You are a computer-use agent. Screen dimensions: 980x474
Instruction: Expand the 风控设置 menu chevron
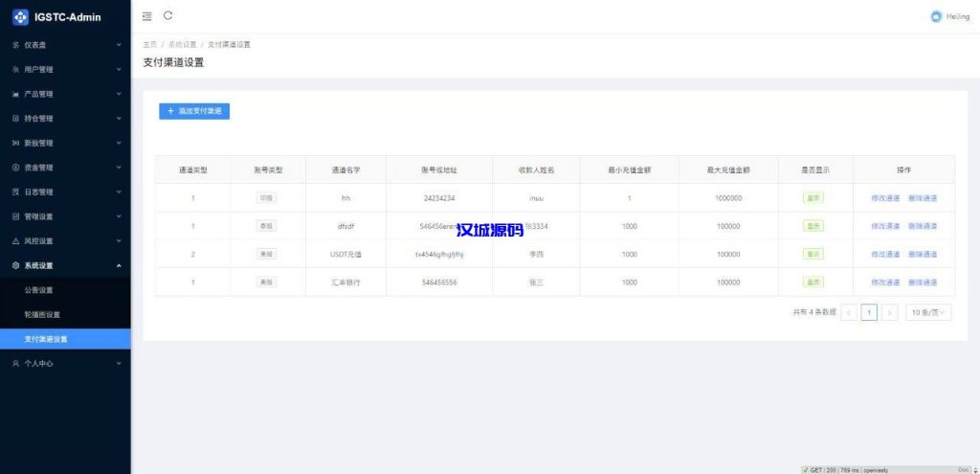(119, 240)
